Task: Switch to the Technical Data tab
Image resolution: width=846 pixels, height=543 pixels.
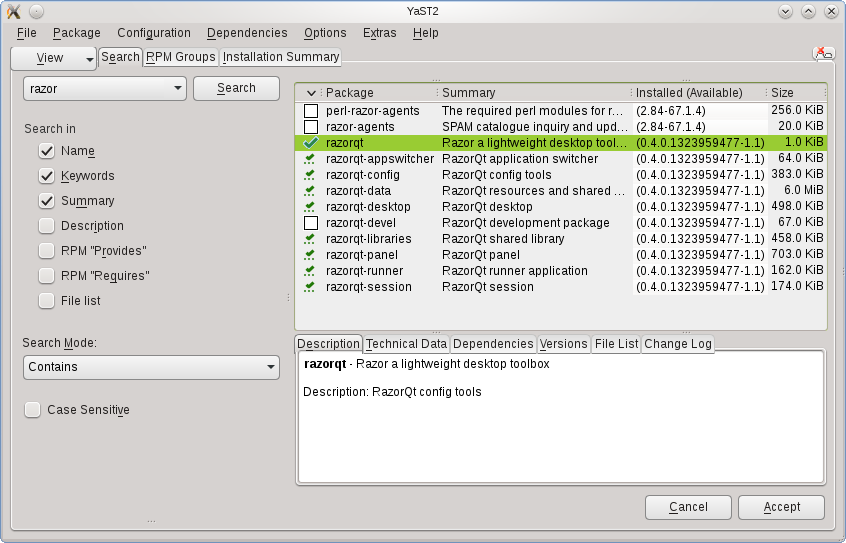Action: coord(406,344)
